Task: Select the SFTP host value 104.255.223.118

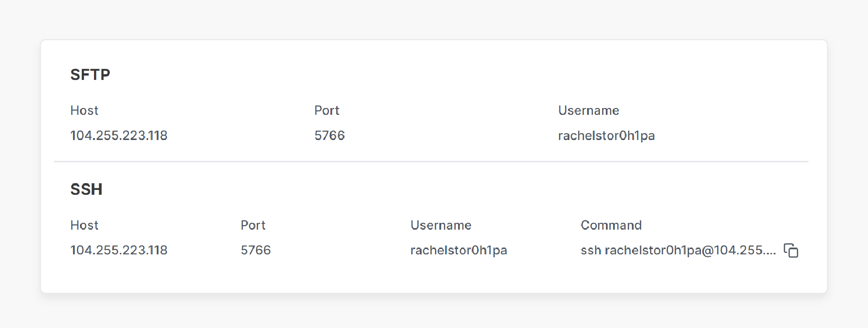Action: [x=119, y=136]
